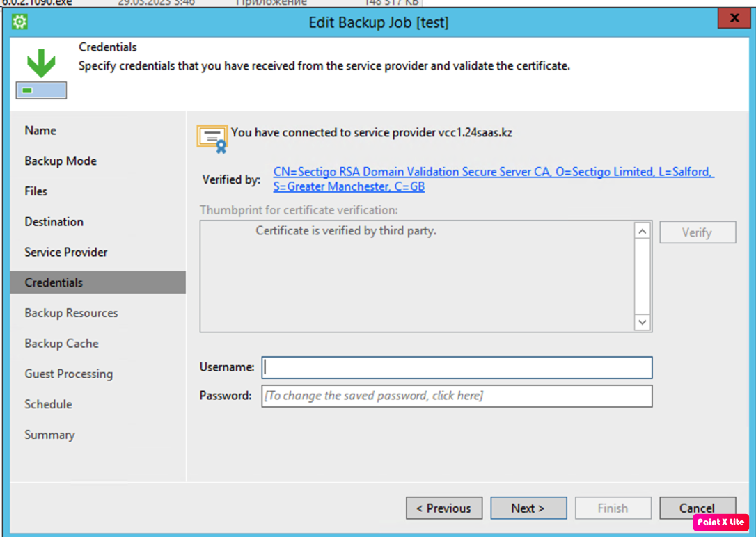Switch to the Files step
Viewport: 756px width, 537px height.
point(36,191)
